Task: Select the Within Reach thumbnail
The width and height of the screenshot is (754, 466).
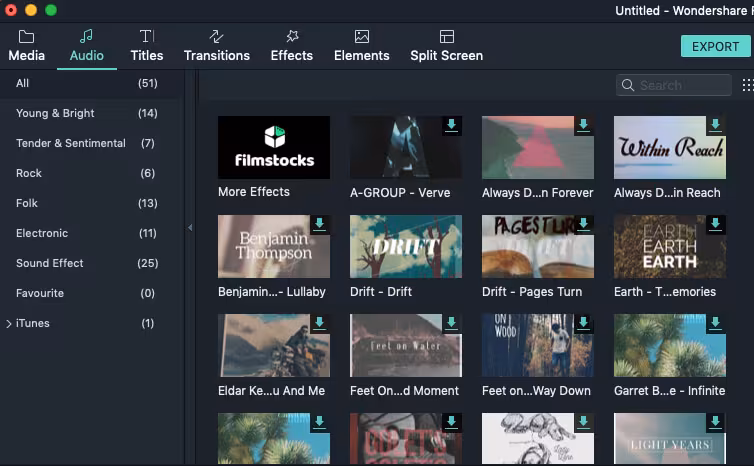Action: pyautogui.click(x=670, y=147)
